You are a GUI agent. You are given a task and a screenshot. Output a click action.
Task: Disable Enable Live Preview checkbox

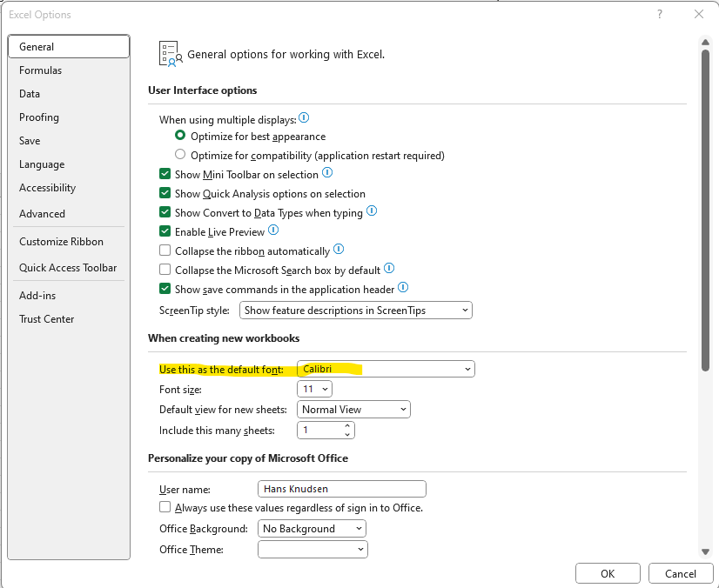165,231
